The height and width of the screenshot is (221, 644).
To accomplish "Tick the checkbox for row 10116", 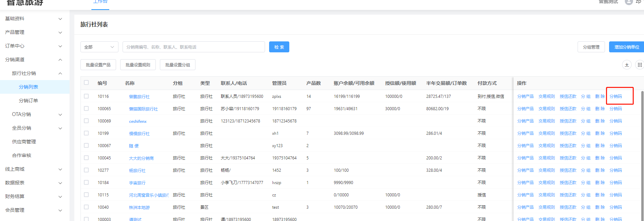I will pyautogui.click(x=86, y=96).
